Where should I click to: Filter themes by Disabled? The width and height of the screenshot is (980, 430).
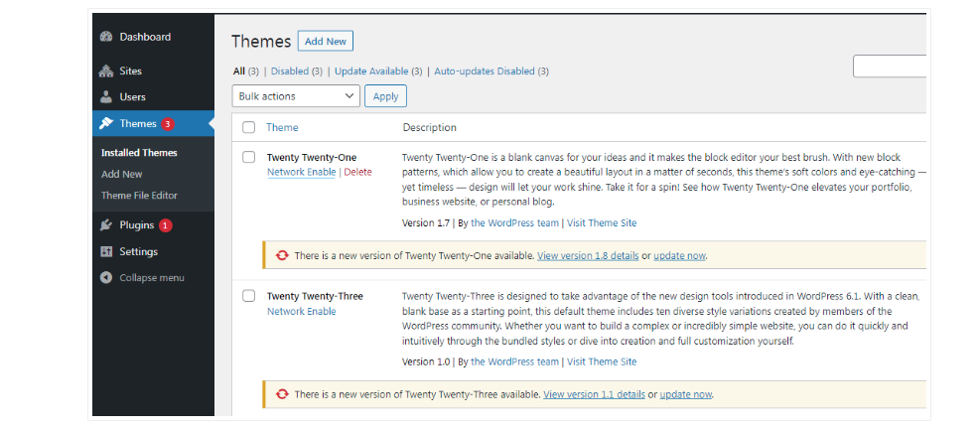(x=289, y=72)
